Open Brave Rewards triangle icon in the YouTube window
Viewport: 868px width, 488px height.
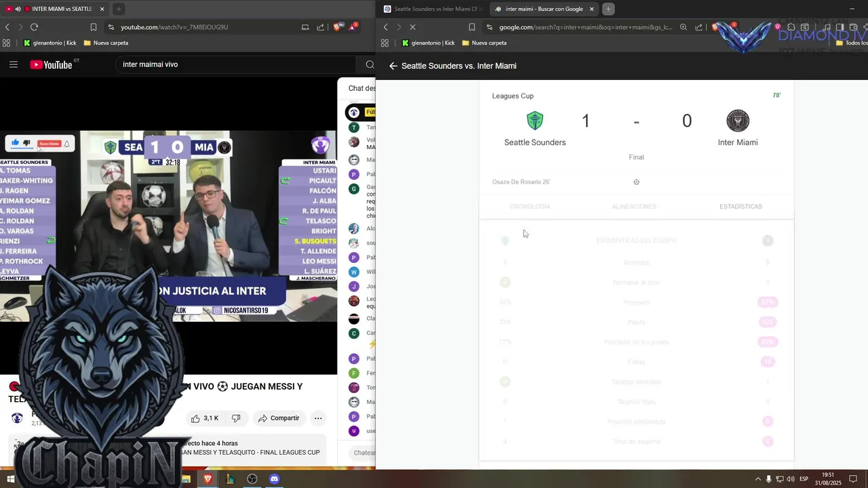click(353, 27)
